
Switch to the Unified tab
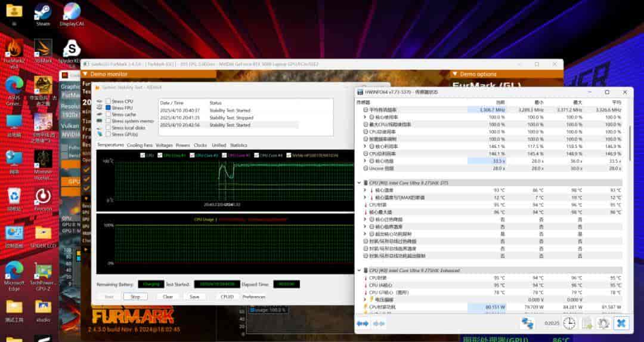(219, 145)
